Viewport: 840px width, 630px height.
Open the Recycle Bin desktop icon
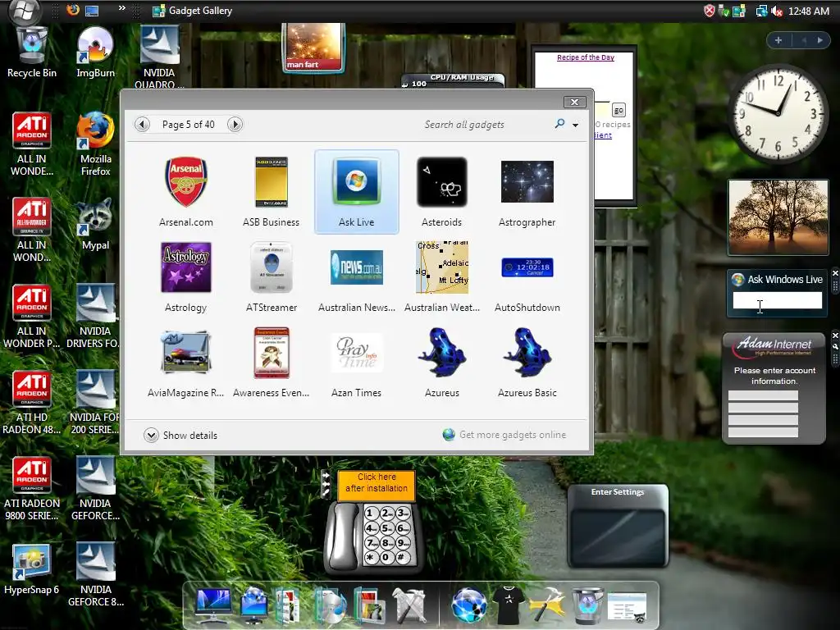[x=32, y=53]
